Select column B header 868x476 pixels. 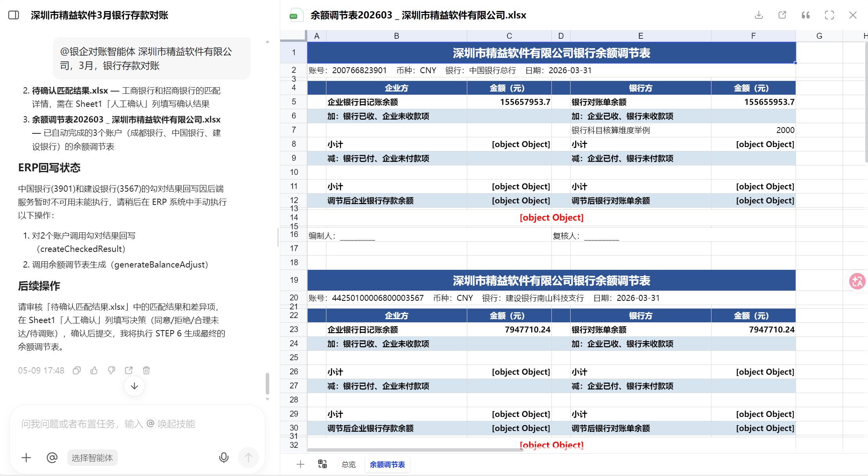396,36
